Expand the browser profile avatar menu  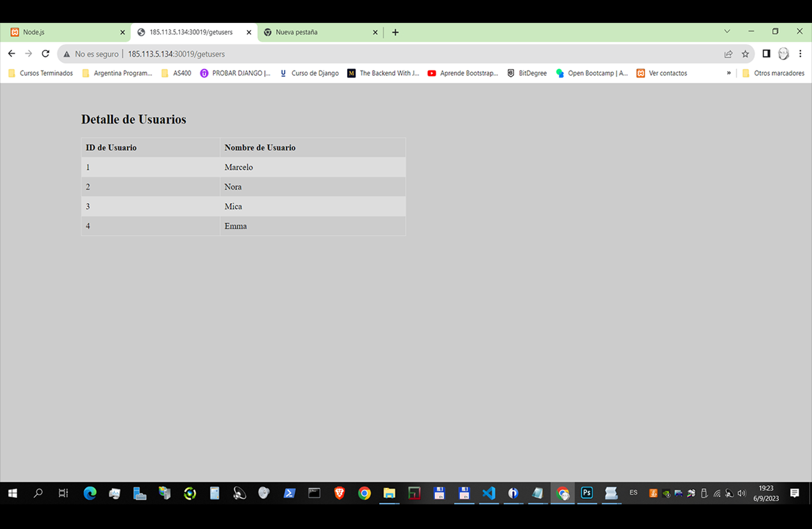point(783,54)
